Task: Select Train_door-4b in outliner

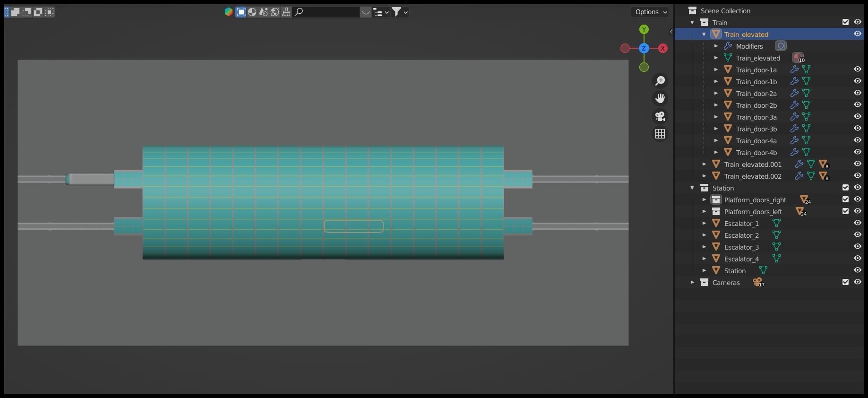Action: 756,152
